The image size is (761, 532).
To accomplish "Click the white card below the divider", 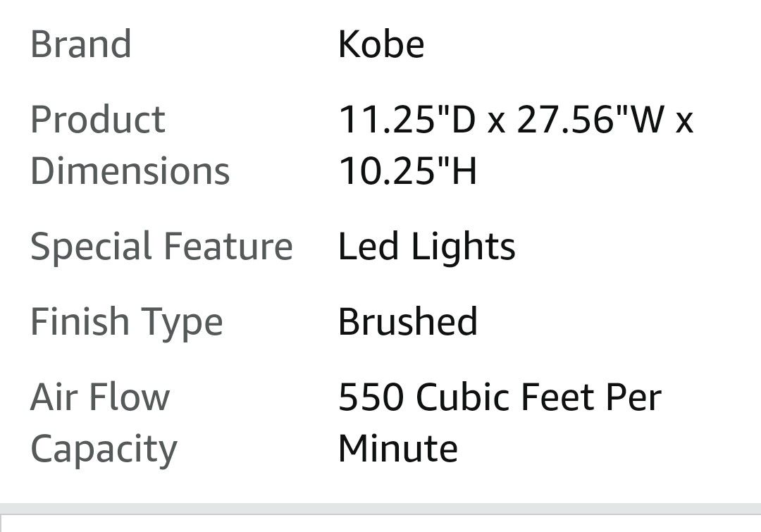I will 380,525.
